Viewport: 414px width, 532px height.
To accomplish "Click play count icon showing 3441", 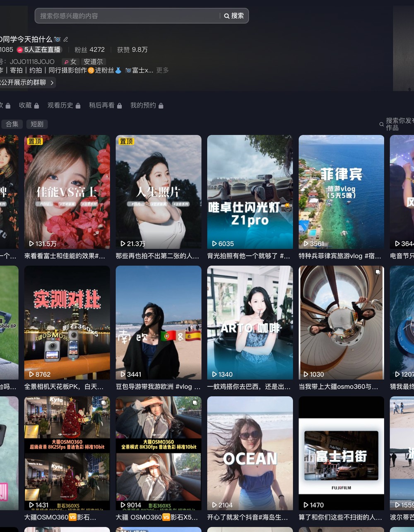I will click(x=123, y=374).
